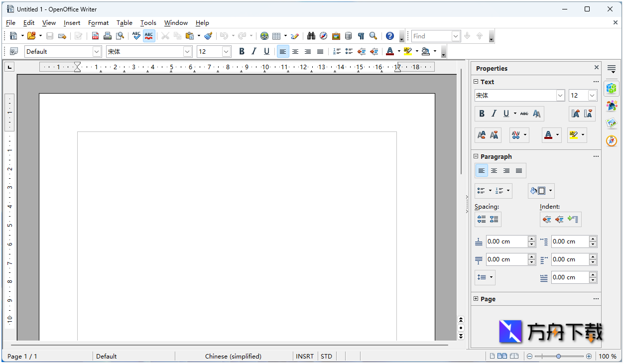The height and width of the screenshot is (364, 624).
Task: Close the Properties sidebar panel
Action: click(597, 68)
